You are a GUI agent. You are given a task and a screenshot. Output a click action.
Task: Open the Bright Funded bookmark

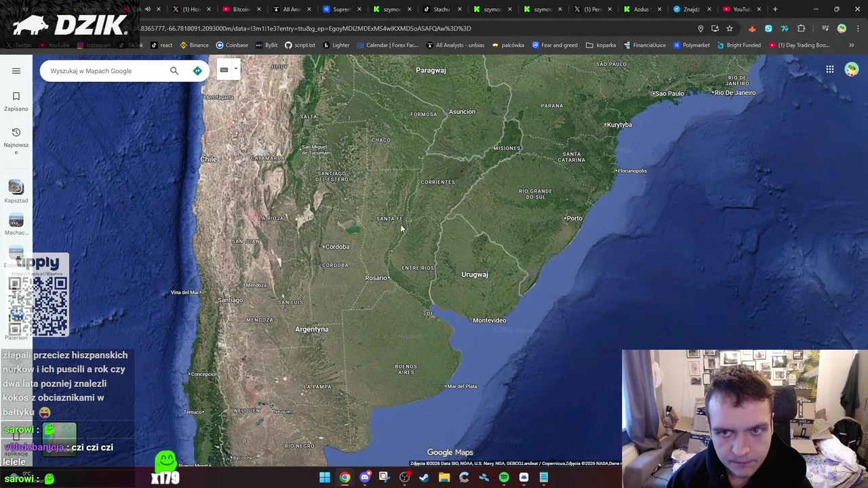(x=738, y=45)
